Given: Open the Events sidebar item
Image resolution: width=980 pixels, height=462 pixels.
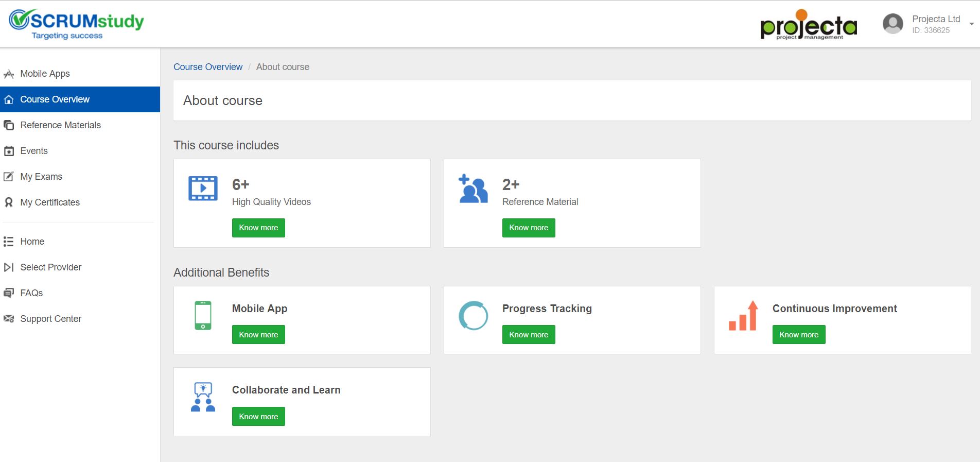Looking at the screenshot, I should pyautogui.click(x=34, y=151).
